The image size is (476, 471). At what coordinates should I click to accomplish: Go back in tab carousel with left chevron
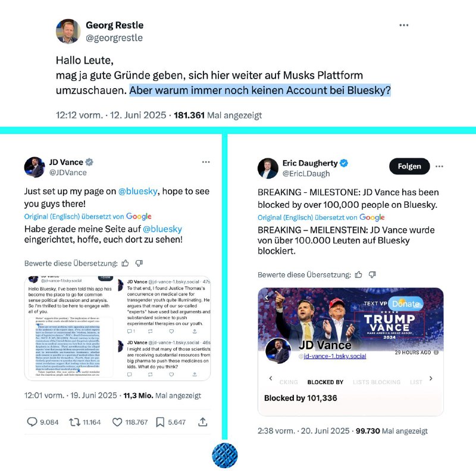pyautogui.click(x=271, y=378)
